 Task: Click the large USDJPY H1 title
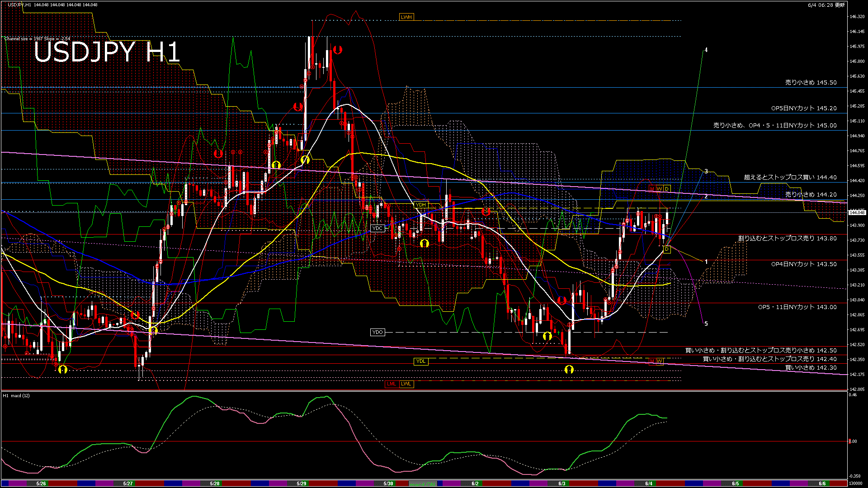[107, 52]
